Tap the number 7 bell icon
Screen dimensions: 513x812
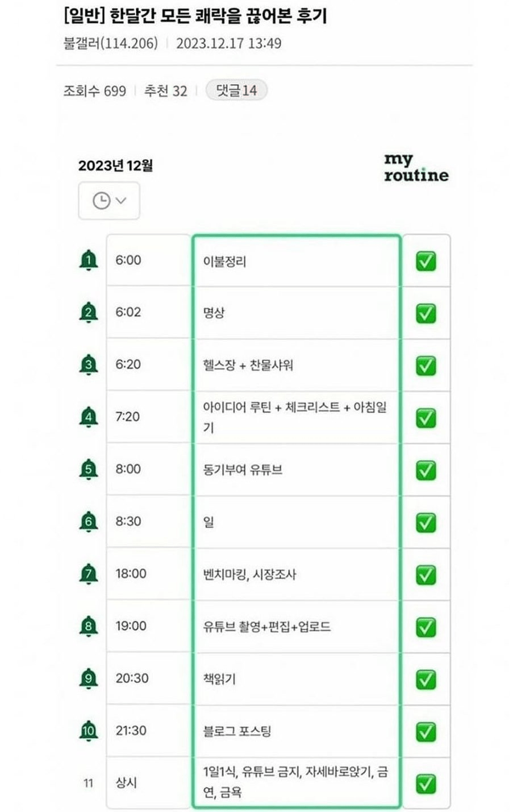click(x=88, y=574)
